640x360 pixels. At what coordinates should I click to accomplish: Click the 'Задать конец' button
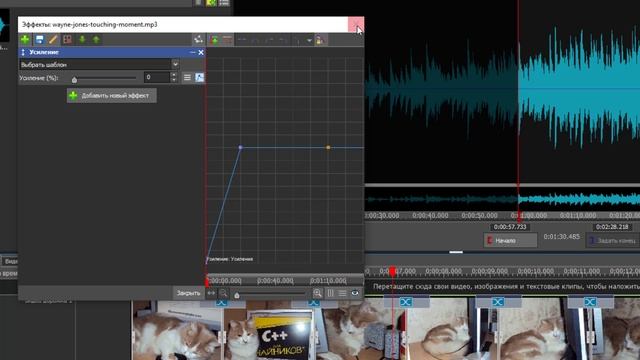[613, 240]
